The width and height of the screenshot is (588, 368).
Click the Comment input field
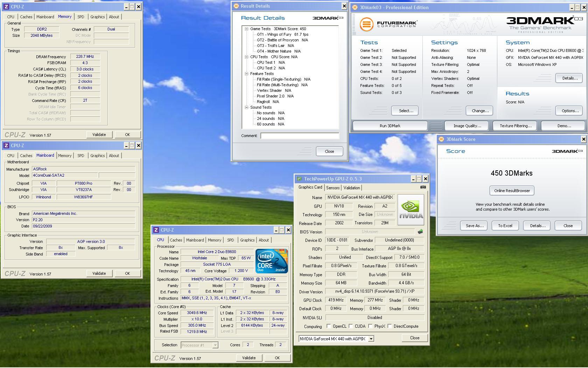click(x=300, y=136)
